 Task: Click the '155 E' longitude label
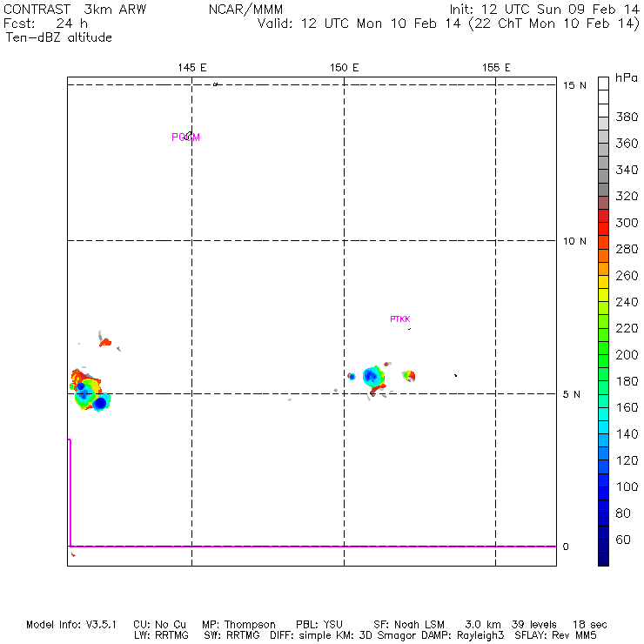tap(496, 67)
